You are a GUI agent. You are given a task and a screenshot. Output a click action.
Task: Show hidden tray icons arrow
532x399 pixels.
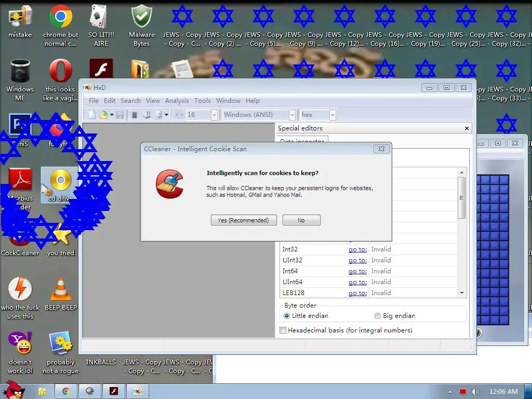450,392
